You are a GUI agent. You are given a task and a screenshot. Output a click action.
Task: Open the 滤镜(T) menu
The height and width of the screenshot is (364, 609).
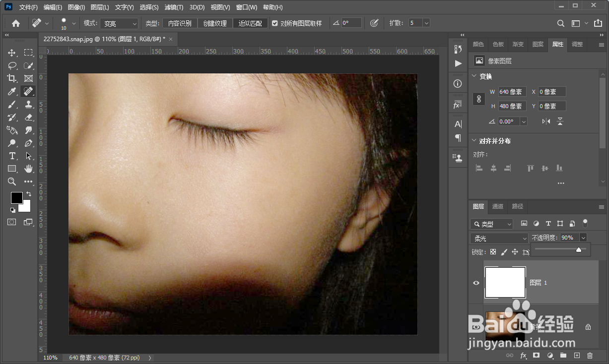click(173, 7)
